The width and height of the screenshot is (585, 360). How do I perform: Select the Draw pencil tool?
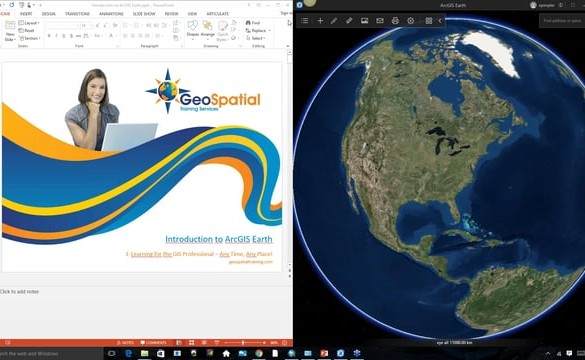[x=334, y=21]
